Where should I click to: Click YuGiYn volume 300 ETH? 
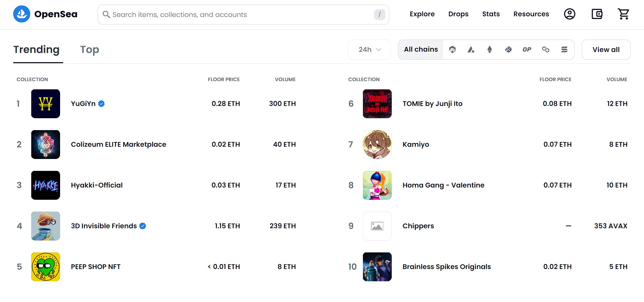(x=282, y=104)
